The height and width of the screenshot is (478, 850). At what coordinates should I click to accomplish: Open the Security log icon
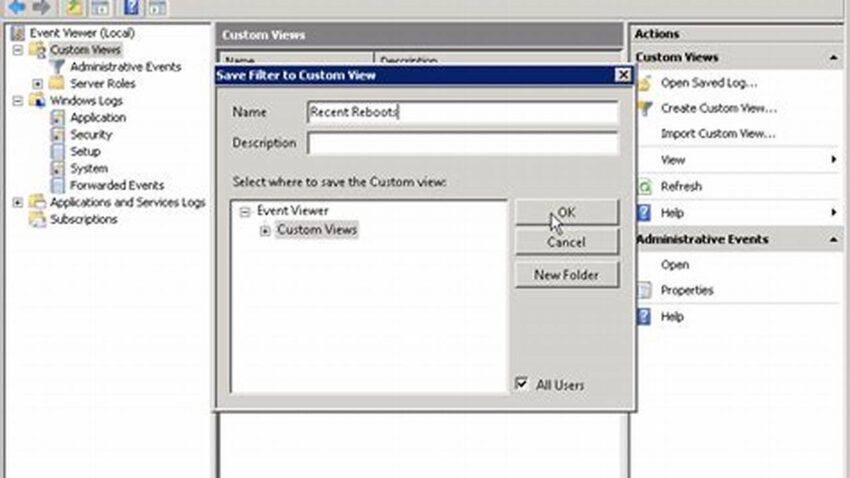[x=57, y=134]
